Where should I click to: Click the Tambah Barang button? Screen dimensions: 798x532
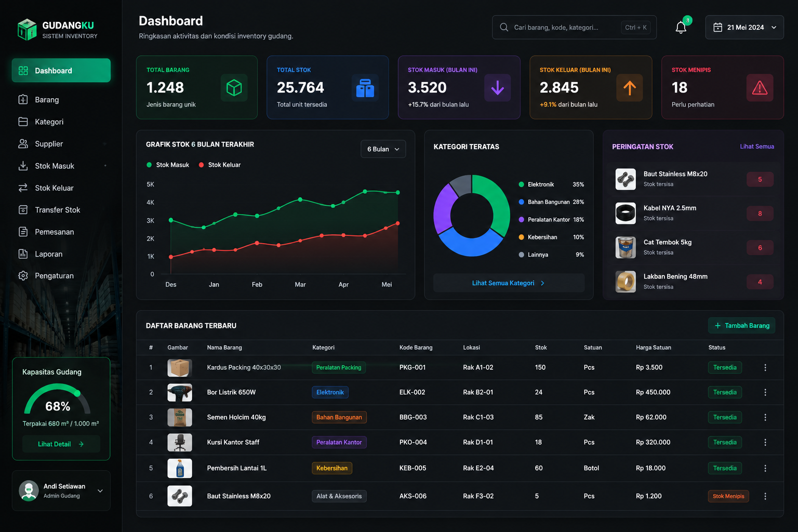[x=741, y=326]
